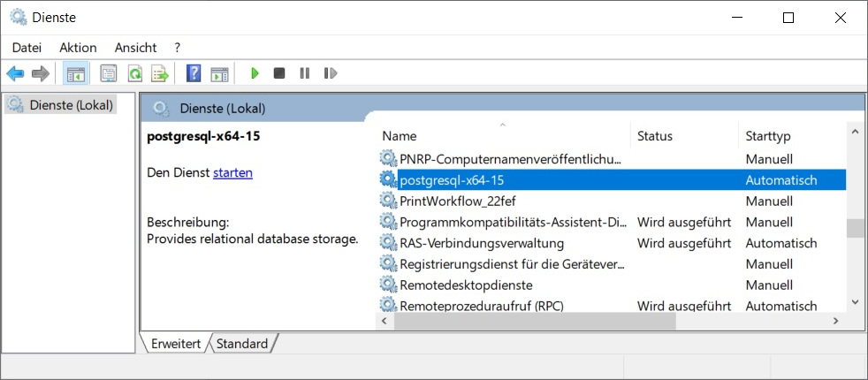Click the Pause service icon

pos(304,73)
